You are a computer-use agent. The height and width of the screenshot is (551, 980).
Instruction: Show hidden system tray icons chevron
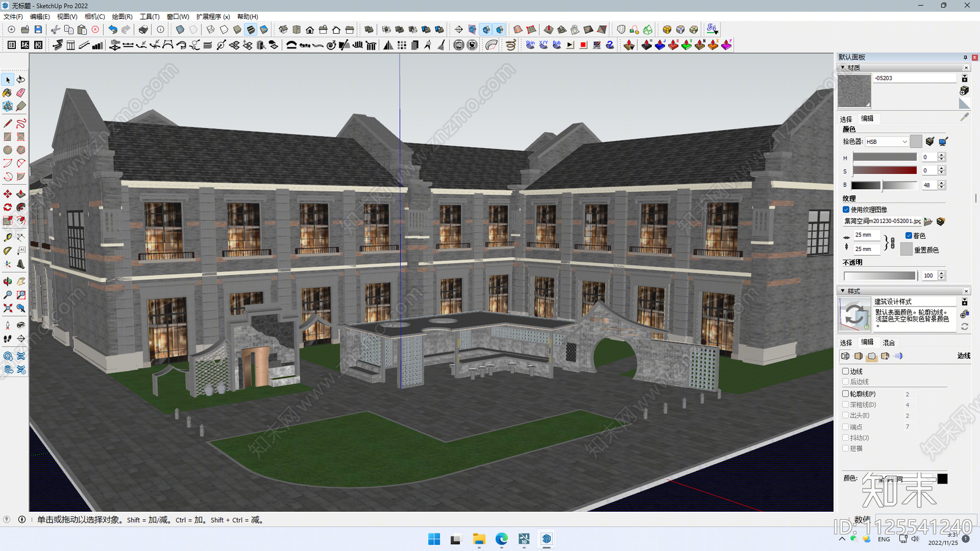[842, 539]
